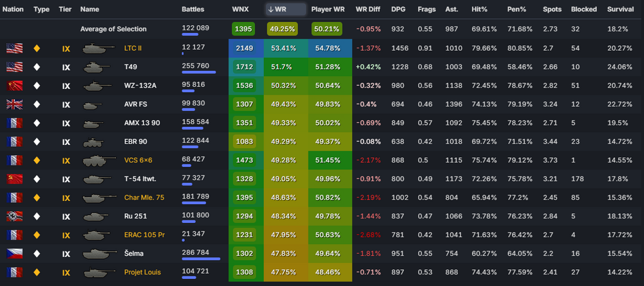
Task: Click the gold diamond type icon for Projet Louis
Action: (x=37, y=272)
